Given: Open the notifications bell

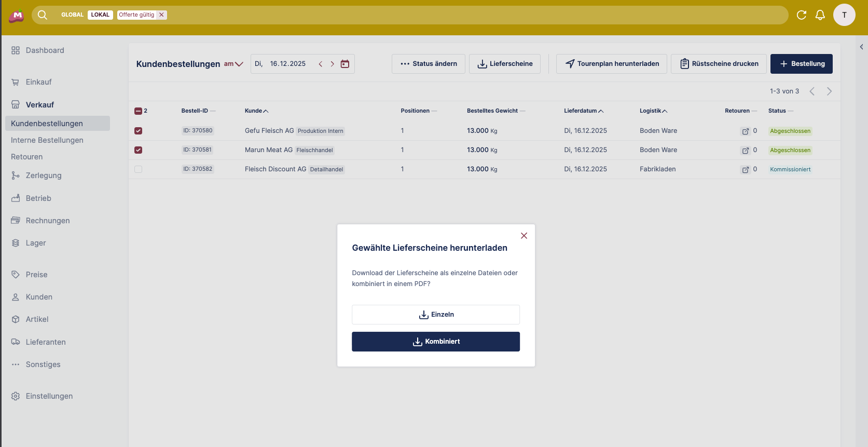Looking at the screenshot, I should pos(820,15).
